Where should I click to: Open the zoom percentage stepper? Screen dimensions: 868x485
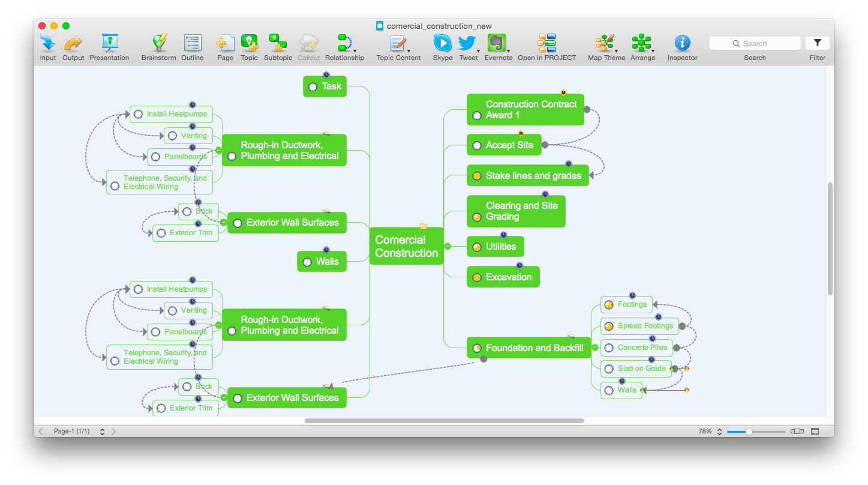(719, 432)
